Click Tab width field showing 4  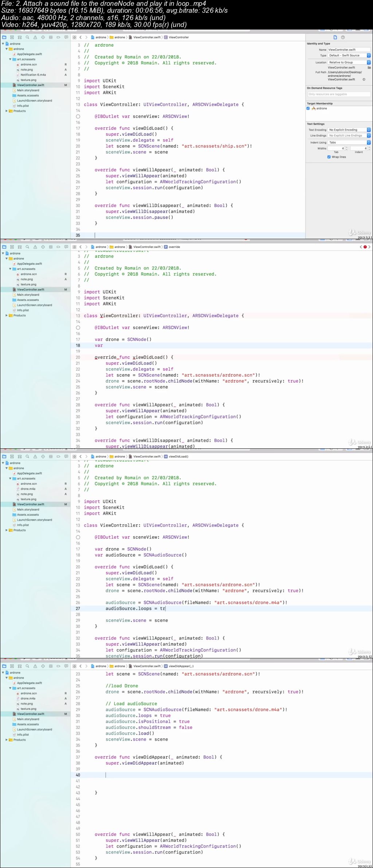coord(336,148)
